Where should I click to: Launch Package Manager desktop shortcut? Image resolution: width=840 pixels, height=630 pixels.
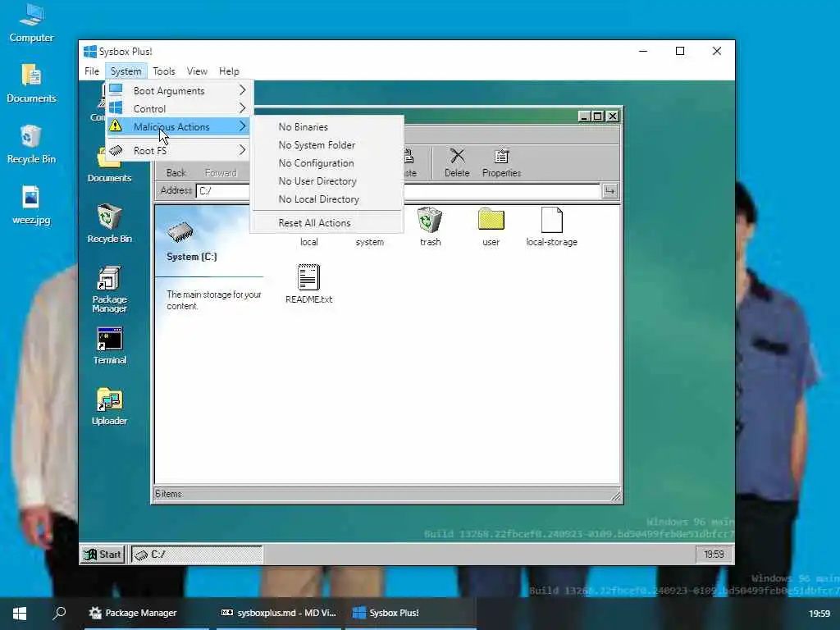pos(109,290)
